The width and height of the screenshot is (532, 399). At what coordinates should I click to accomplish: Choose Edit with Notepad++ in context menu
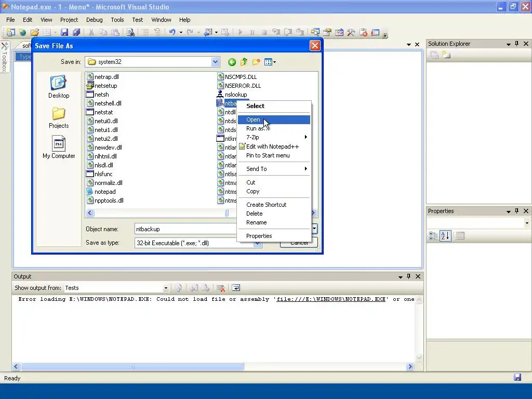click(x=274, y=147)
